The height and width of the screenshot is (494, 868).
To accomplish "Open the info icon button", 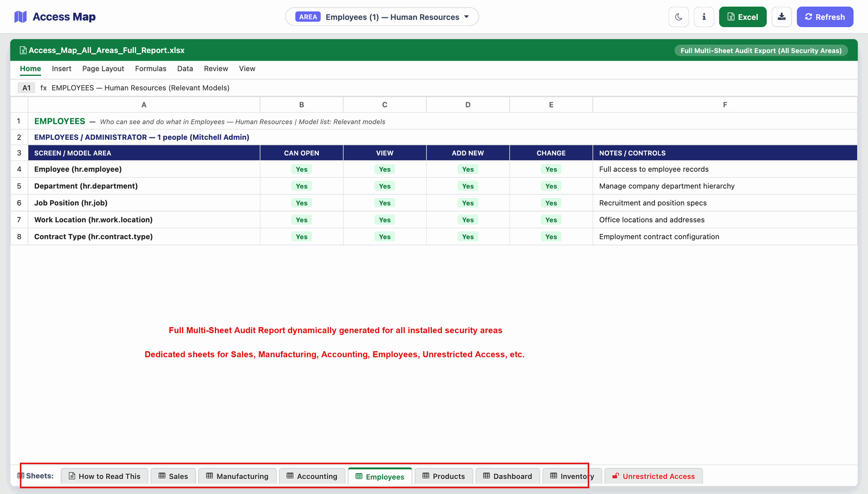I will pos(704,17).
